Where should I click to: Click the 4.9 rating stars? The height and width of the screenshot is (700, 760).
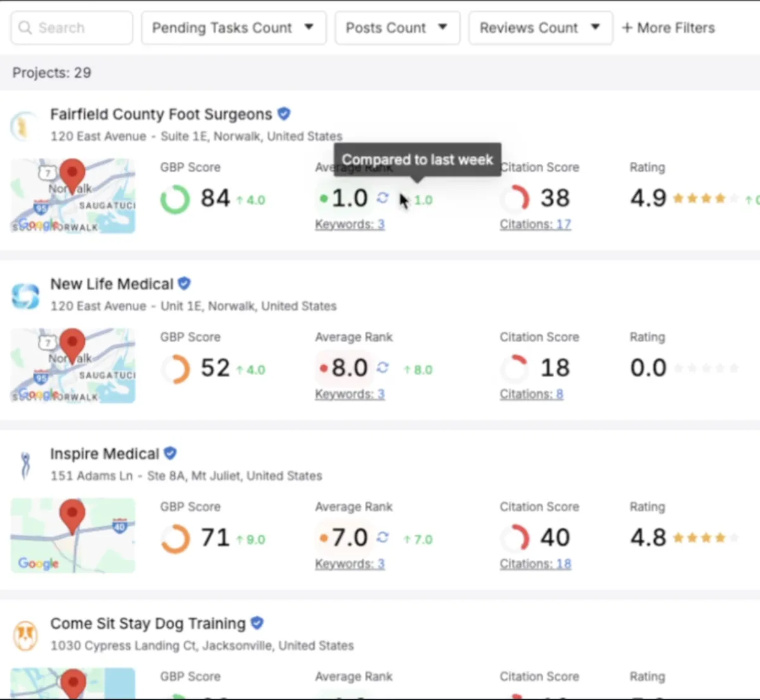(705, 199)
